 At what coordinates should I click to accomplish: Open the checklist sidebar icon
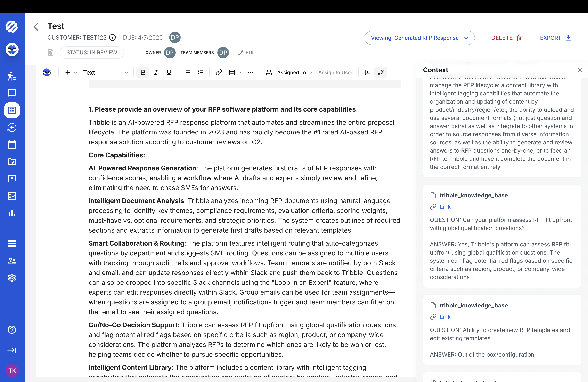(x=12, y=196)
